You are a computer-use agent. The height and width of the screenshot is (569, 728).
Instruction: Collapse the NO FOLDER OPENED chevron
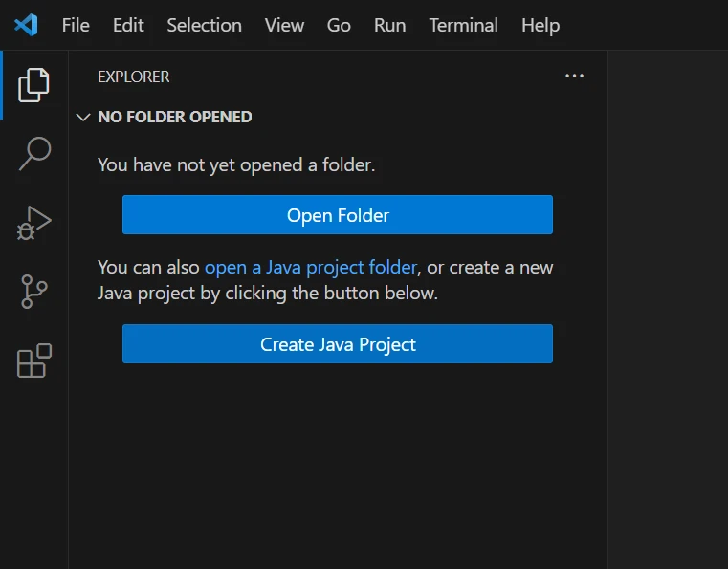click(x=83, y=117)
